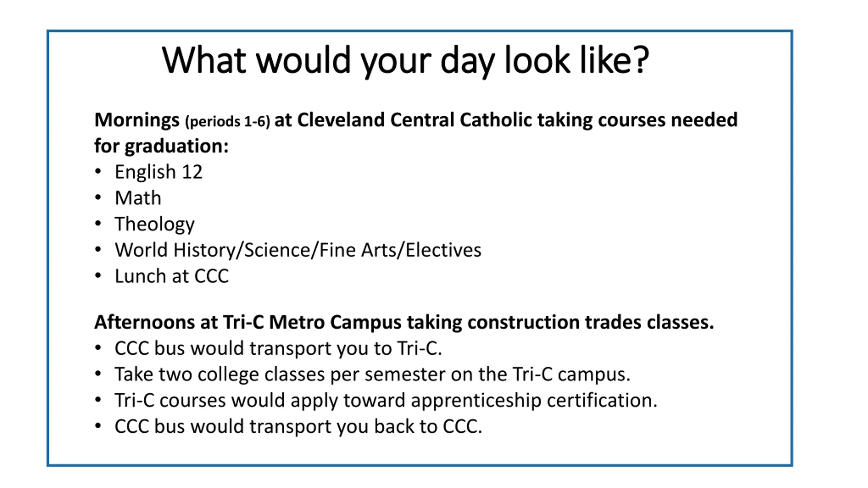Click the bullet dot before 'English 12'
868x488 pixels.
(x=98, y=171)
